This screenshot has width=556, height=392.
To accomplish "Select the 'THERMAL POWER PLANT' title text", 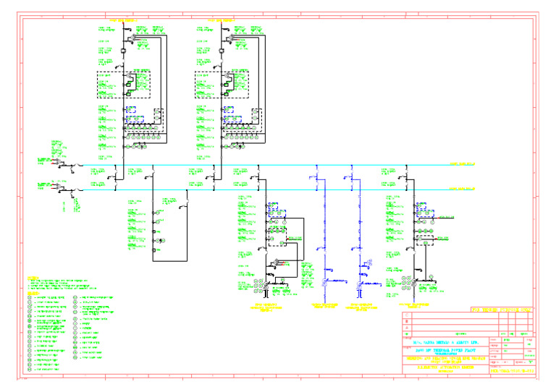I will tap(446, 351).
